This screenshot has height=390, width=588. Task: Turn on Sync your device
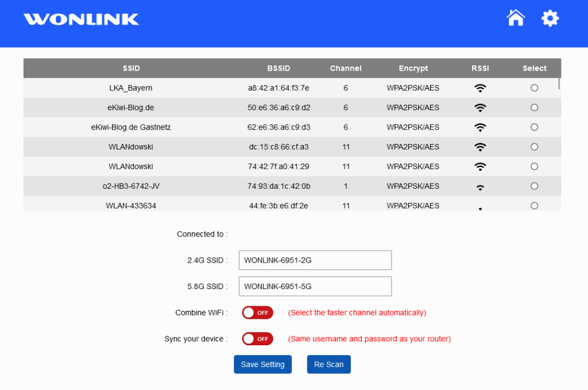(257, 338)
